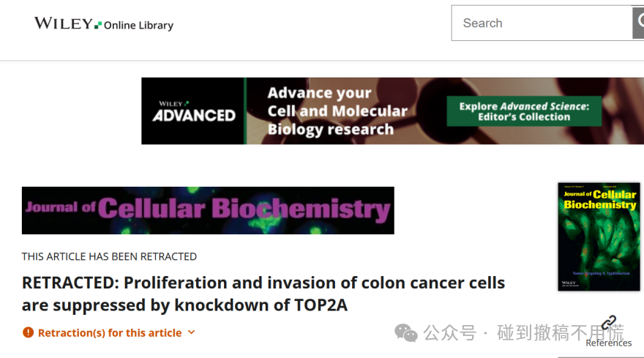
Task: Open the References section link
Action: pyautogui.click(x=608, y=343)
